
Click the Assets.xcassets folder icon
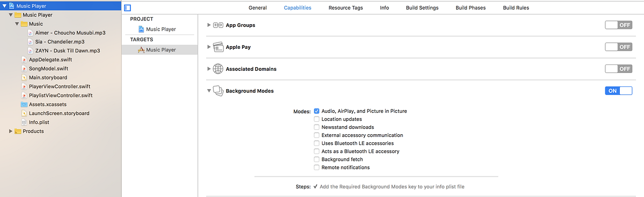tap(24, 104)
